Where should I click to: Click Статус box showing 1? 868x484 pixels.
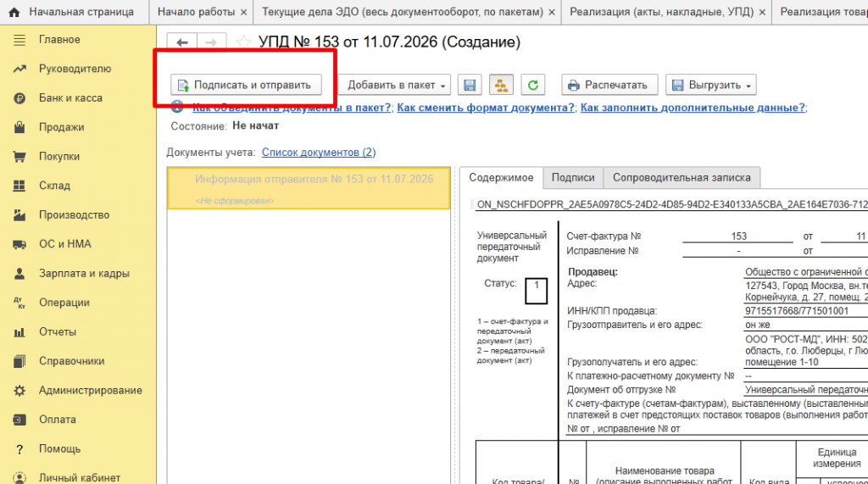tap(536, 291)
